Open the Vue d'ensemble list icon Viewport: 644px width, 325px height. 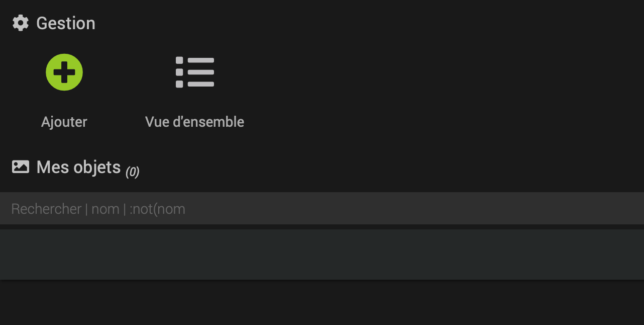click(195, 72)
